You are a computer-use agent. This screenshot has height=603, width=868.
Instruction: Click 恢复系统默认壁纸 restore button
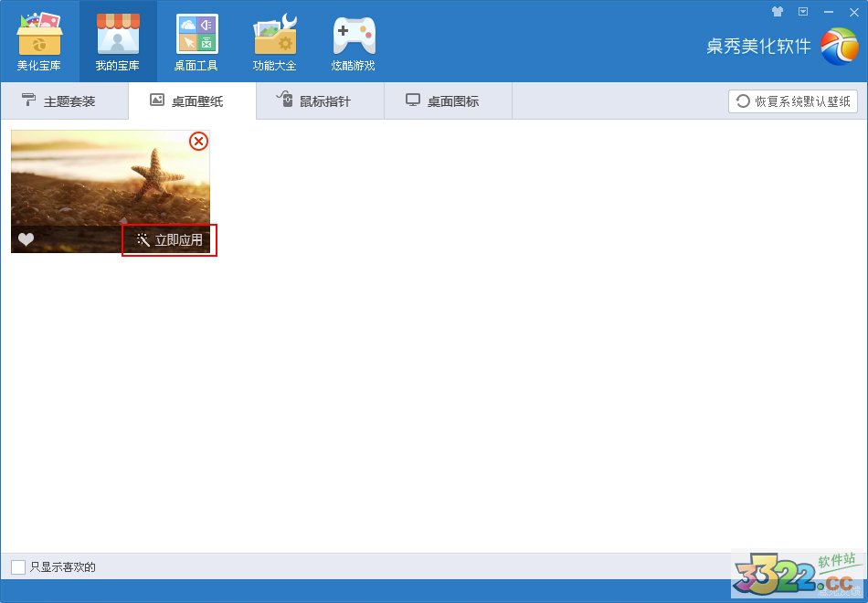click(793, 101)
